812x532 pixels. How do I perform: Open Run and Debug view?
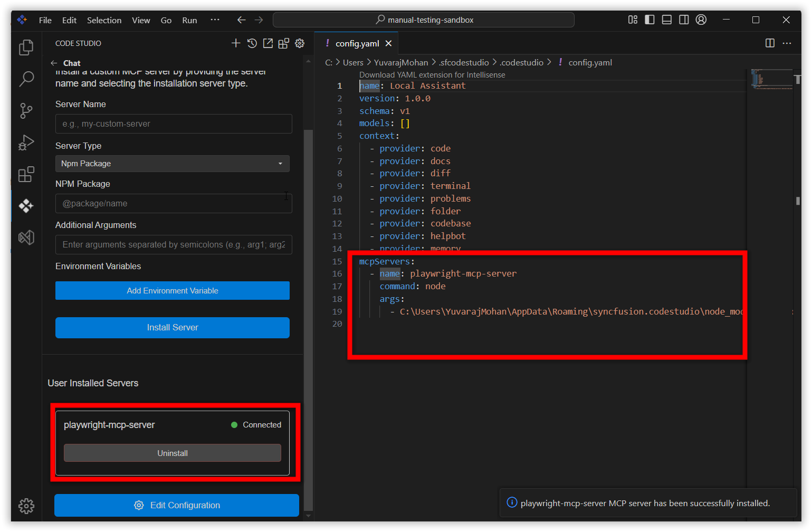26,142
